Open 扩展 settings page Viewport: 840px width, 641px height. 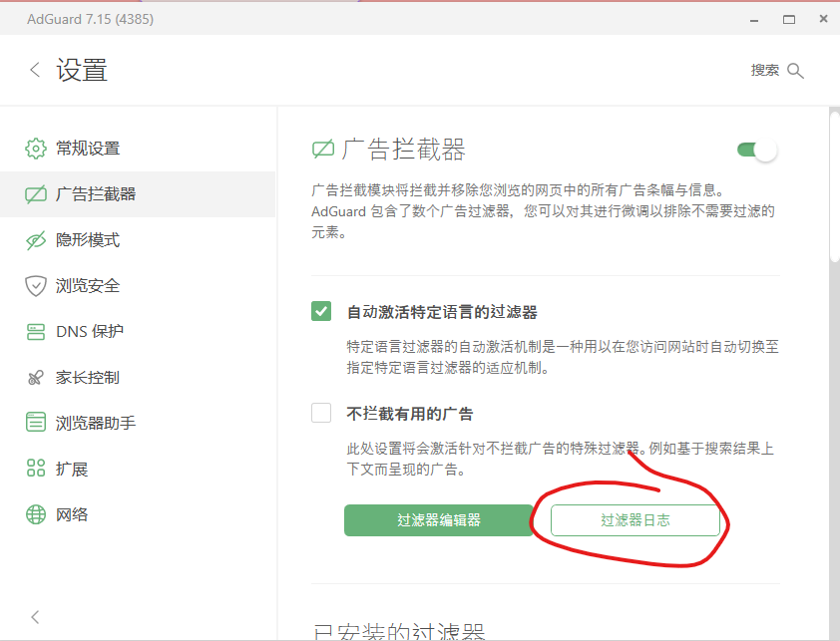pyautogui.click(x=138, y=470)
